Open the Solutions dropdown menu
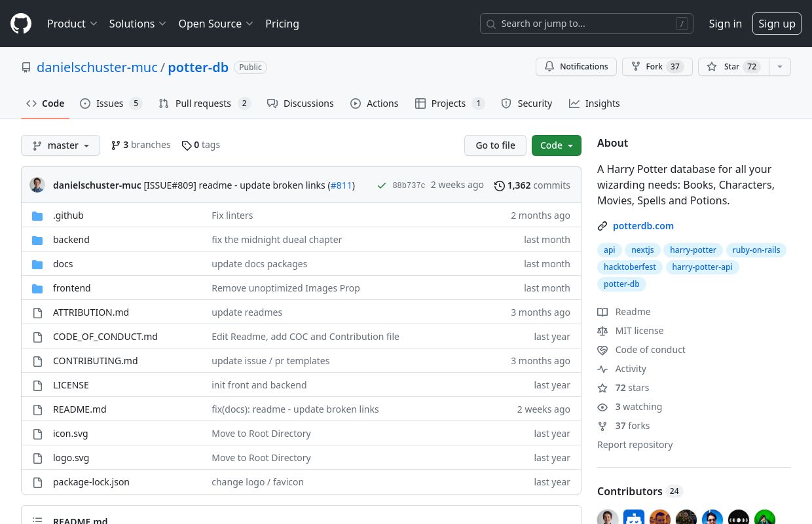This screenshot has width=812, height=524. pyautogui.click(x=138, y=24)
